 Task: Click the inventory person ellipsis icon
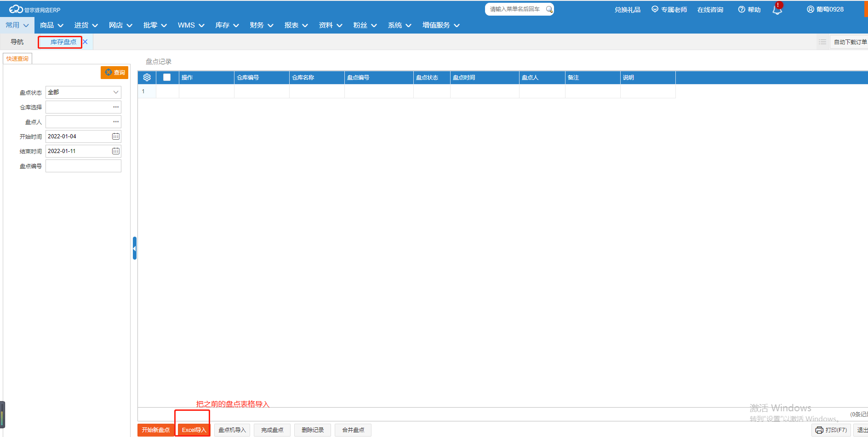click(116, 122)
